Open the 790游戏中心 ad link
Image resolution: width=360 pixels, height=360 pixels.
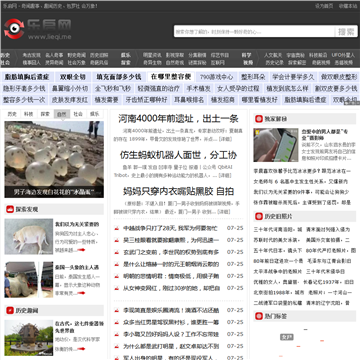(217, 77)
